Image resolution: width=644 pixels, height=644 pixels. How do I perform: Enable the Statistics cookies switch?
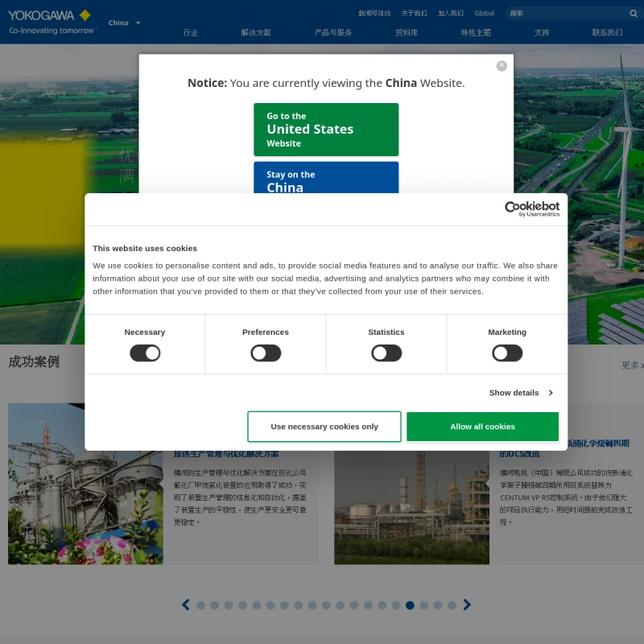pyautogui.click(x=386, y=353)
